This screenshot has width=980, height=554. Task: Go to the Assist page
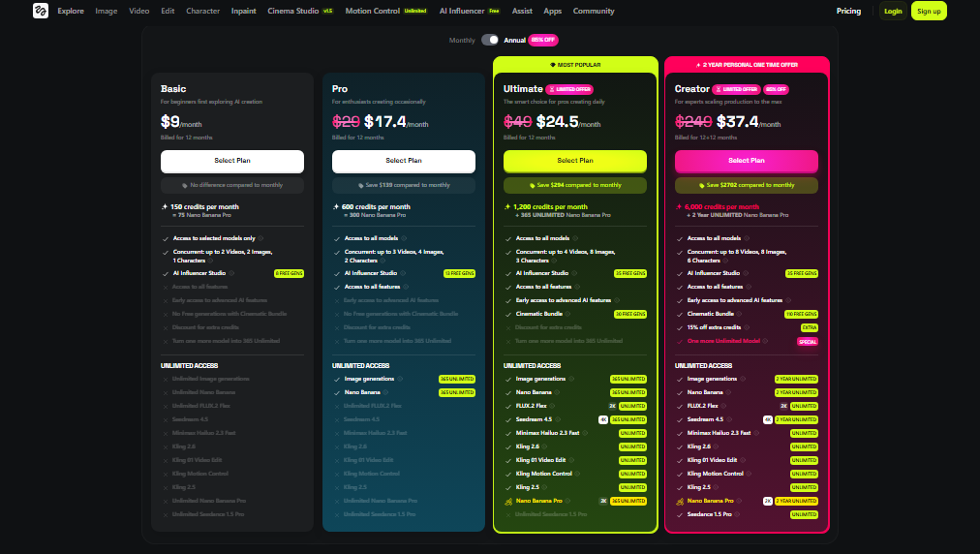(522, 11)
